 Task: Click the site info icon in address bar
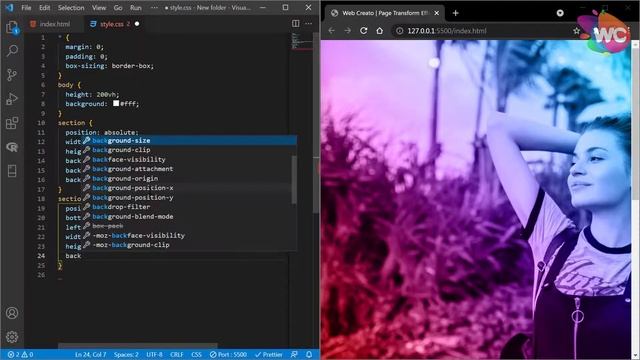[400, 31]
